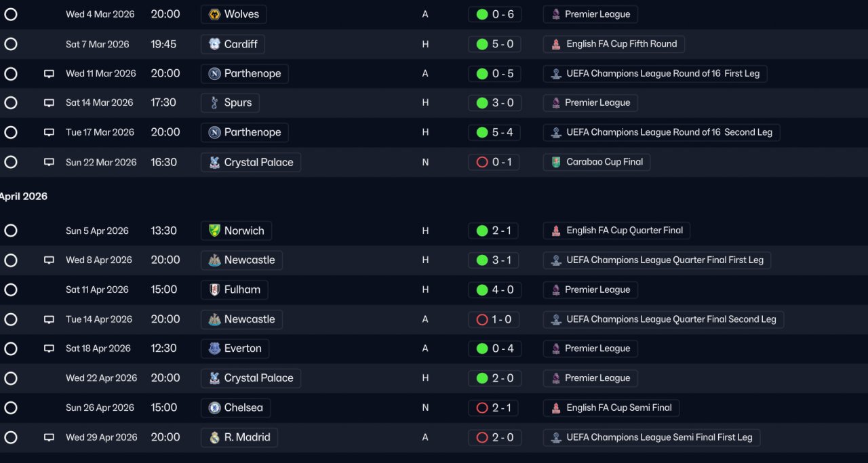The width and height of the screenshot is (868, 463).
Task: Click the April 2026 month heading
Action: click(23, 197)
